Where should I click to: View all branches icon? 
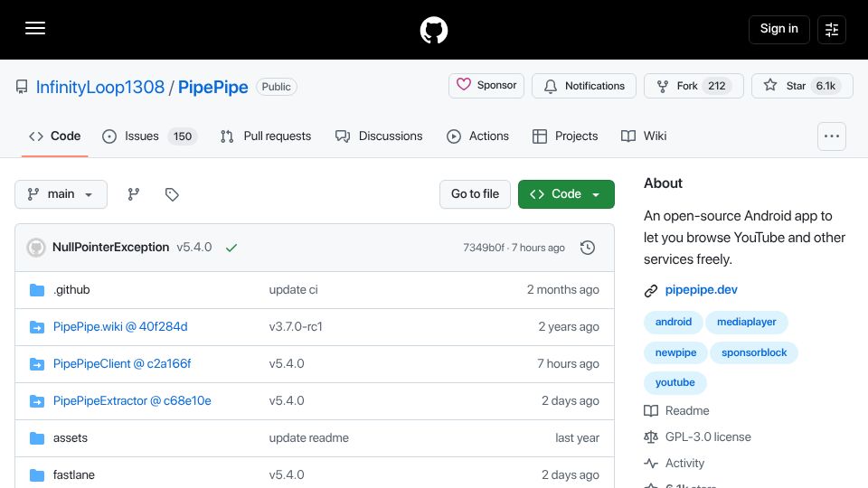coord(134,194)
